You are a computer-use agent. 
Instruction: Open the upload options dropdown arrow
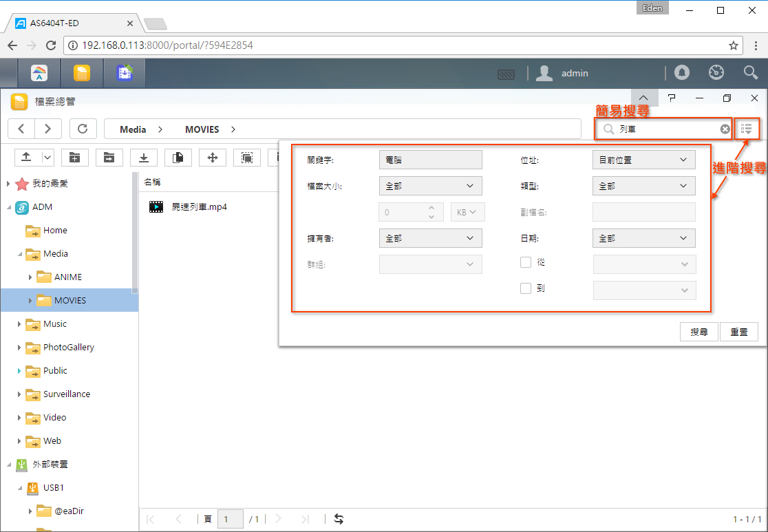(47, 157)
